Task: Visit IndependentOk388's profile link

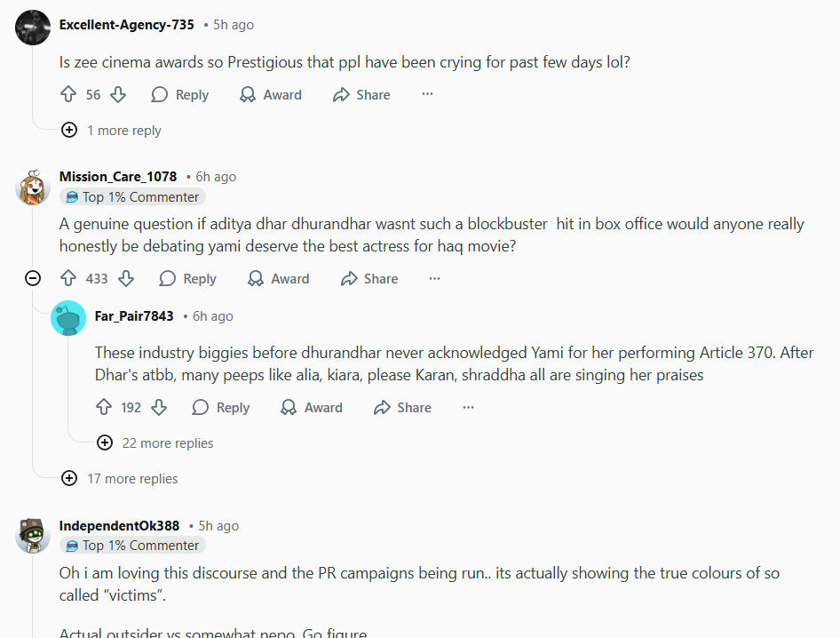Action: [x=119, y=526]
